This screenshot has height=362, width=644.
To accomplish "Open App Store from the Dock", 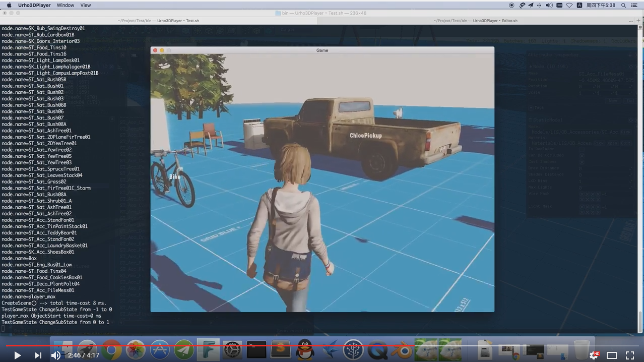I will (x=160, y=349).
